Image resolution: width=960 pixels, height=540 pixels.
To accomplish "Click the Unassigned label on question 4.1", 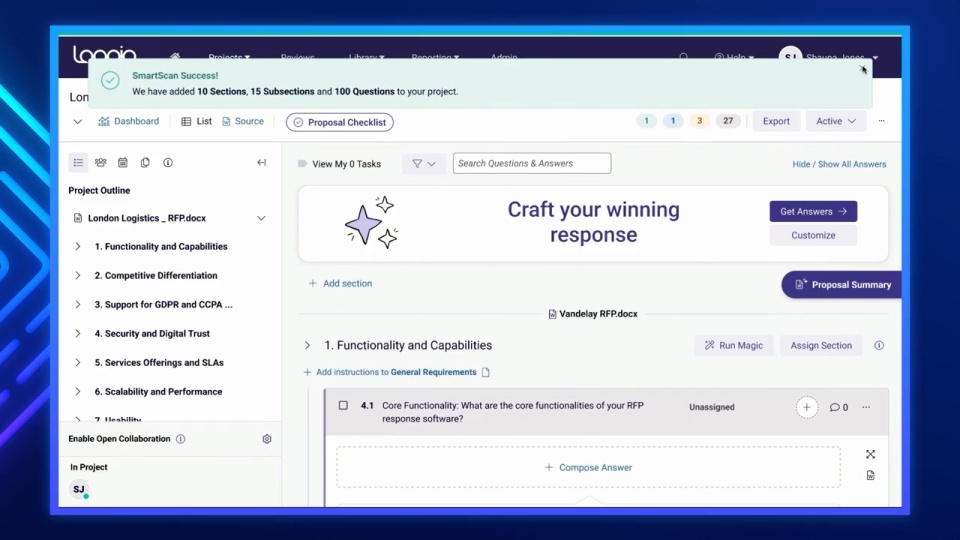I will (711, 407).
